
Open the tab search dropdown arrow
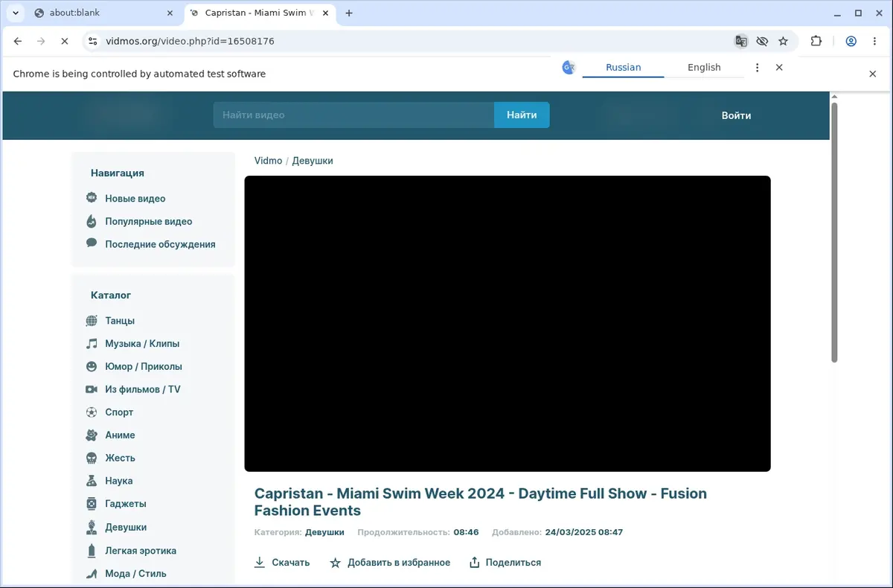15,13
